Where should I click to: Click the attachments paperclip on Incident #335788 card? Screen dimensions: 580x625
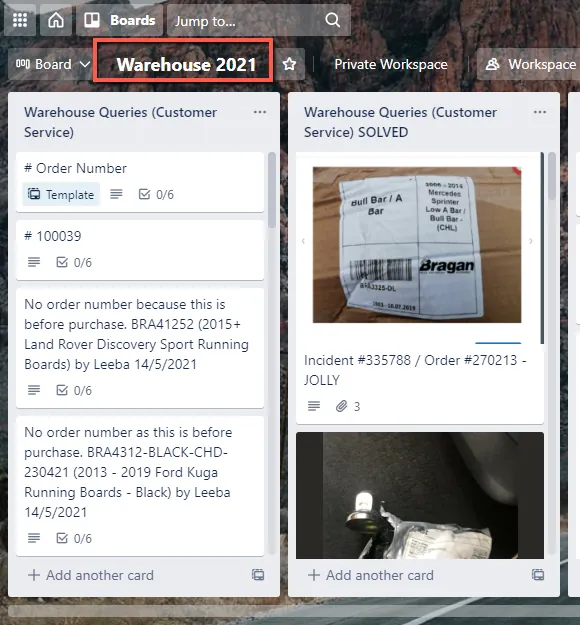(x=348, y=407)
